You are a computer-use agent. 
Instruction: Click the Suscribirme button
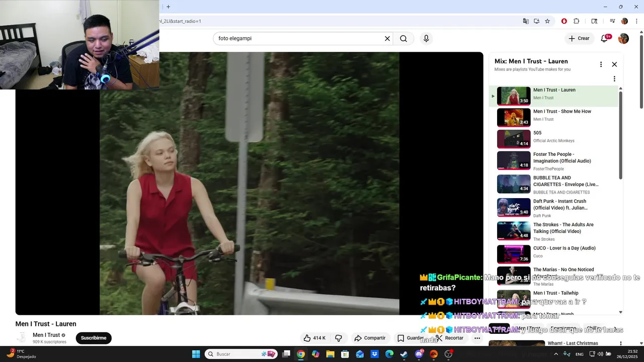coord(94,338)
